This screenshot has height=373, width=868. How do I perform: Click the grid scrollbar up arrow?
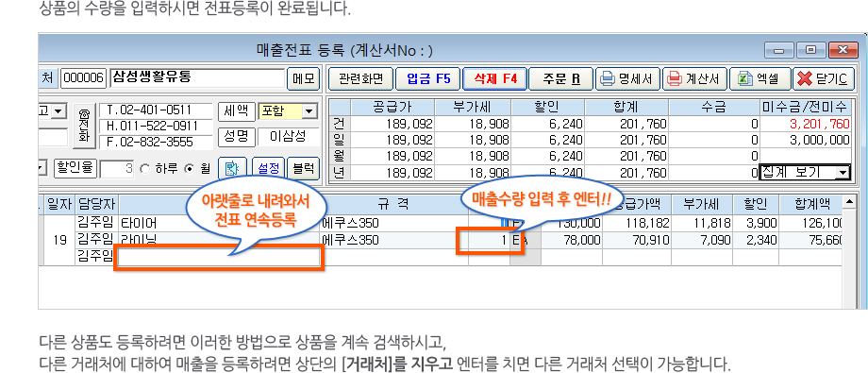click(x=849, y=200)
